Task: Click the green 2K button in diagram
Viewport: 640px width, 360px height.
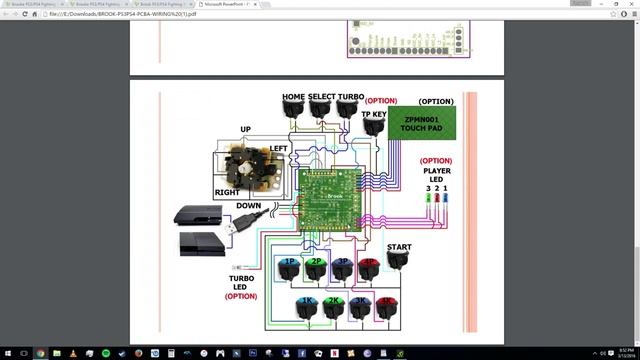Action: pyautogui.click(x=333, y=308)
